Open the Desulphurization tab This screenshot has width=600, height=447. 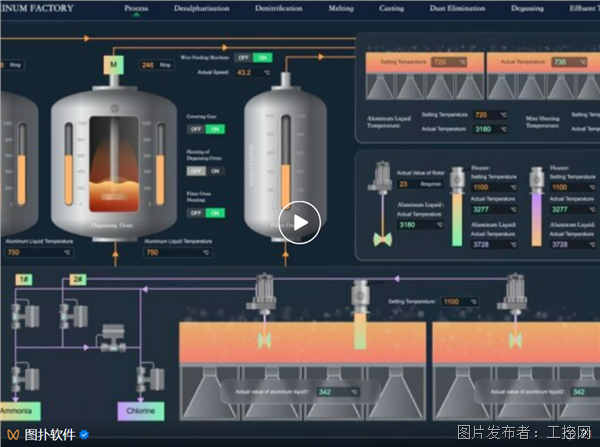click(201, 8)
